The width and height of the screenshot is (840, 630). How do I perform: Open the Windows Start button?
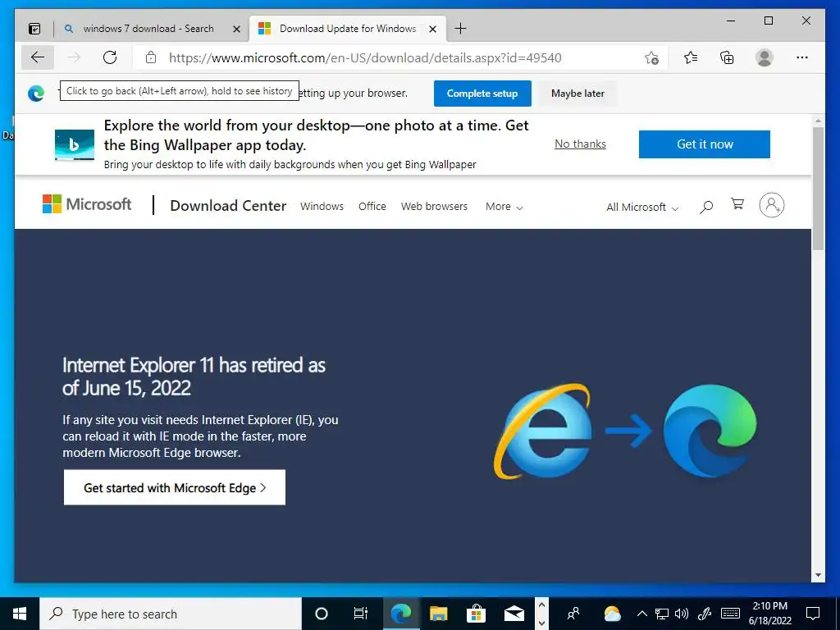[x=20, y=614]
